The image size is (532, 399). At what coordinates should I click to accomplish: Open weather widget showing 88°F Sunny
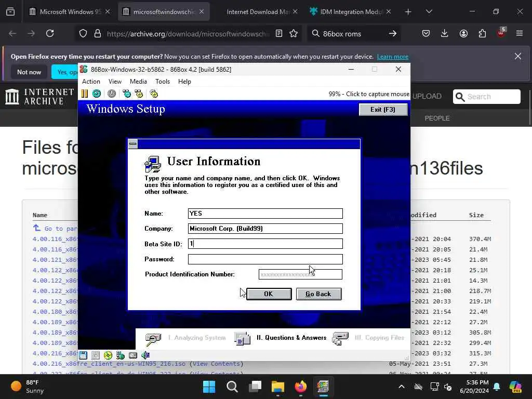click(x=27, y=387)
